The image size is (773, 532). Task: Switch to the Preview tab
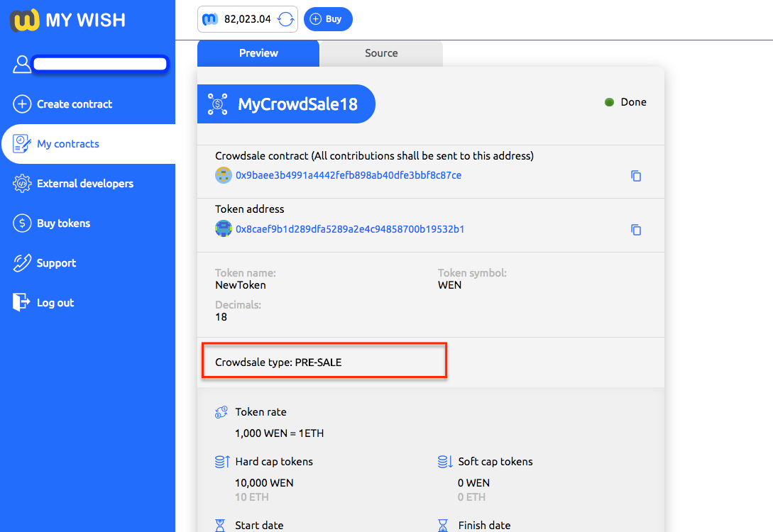click(x=258, y=53)
